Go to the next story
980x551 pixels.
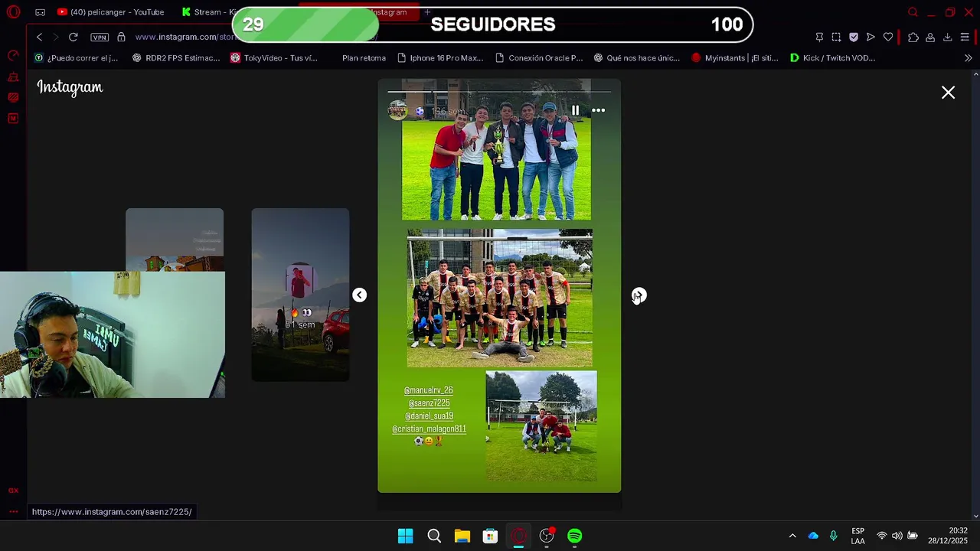[x=639, y=295]
